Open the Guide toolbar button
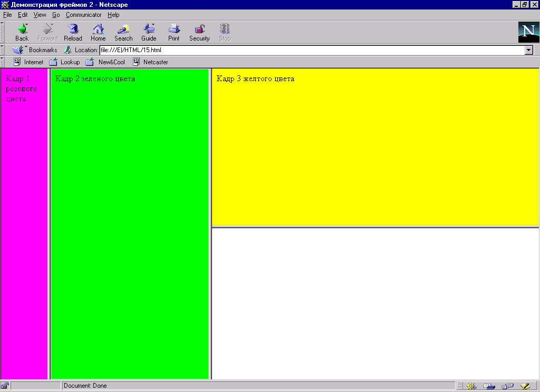Image resolution: width=540 pixels, height=392 pixels. click(149, 32)
